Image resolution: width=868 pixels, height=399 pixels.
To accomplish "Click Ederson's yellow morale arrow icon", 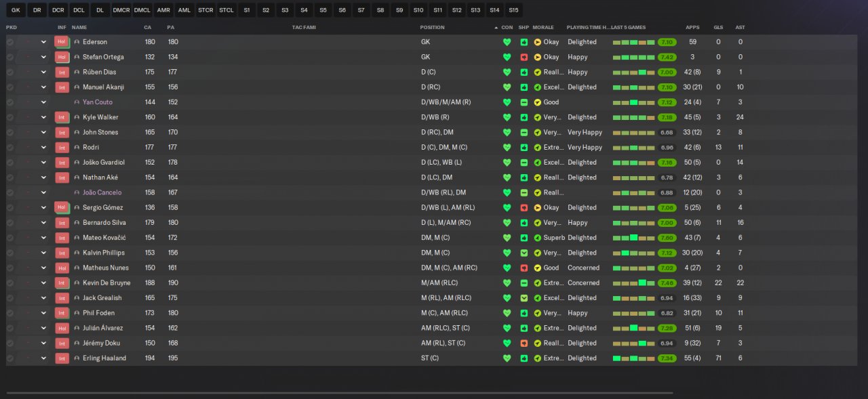I will pyautogui.click(x=538, y=42).
